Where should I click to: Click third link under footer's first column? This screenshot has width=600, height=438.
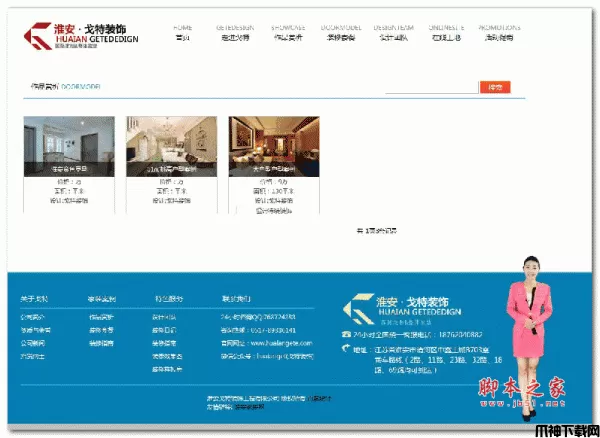[x=33, y=343]
